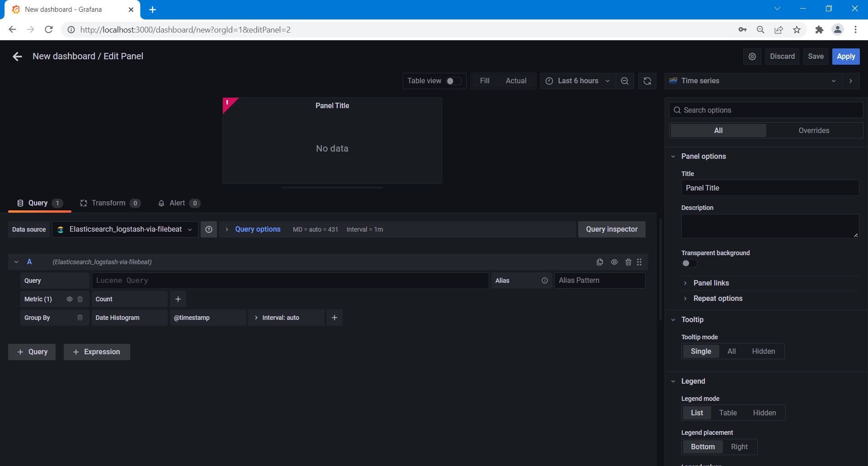Open the Last 6 hours time picker
This screenshot has width=868, height=466.
(577, 81)
